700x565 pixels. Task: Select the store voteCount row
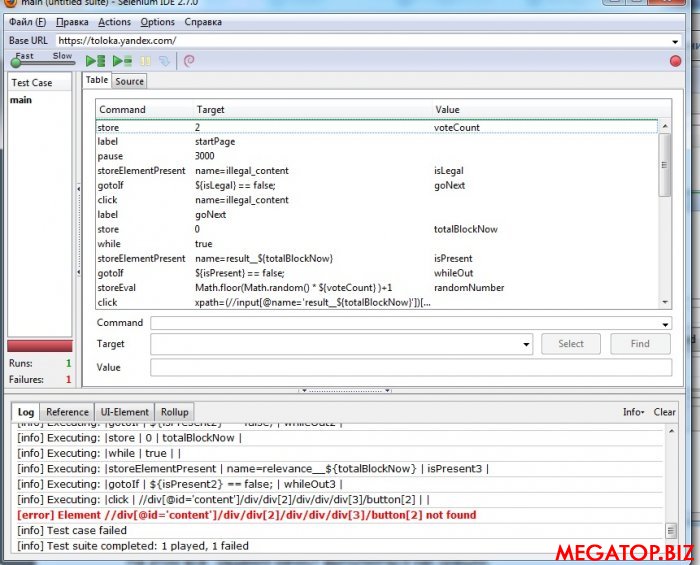point(377,127)
